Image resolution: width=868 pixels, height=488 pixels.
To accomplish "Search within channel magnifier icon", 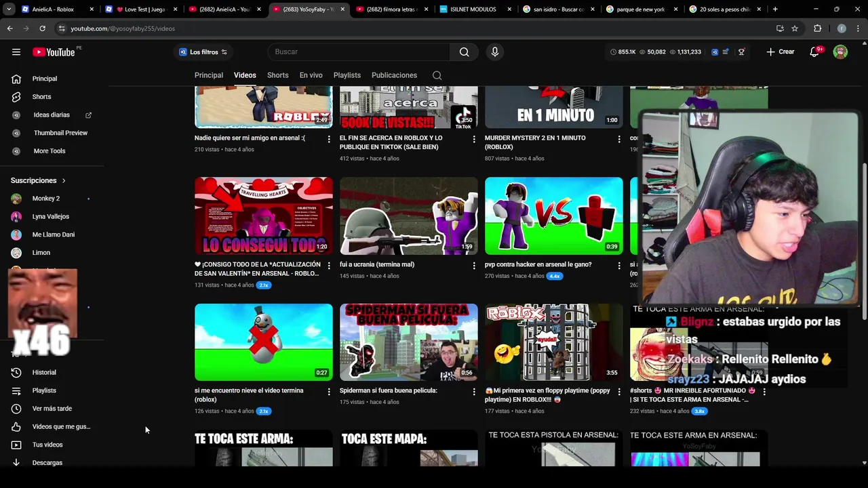I will coord(437,75).
